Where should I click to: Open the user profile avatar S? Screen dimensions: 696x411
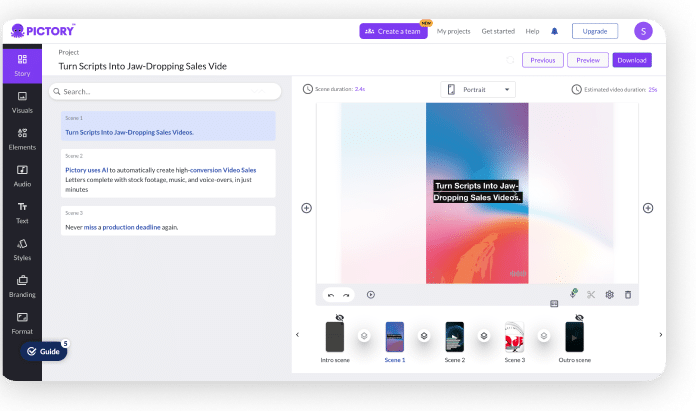643,31
